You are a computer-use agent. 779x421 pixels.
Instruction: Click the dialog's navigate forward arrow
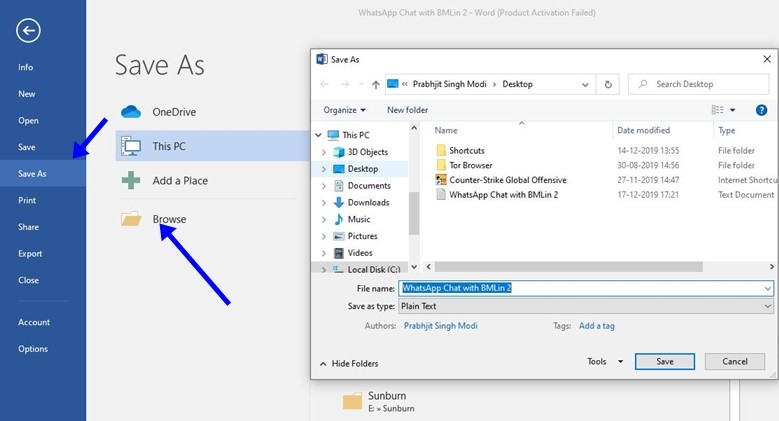click(x=344, y=84)
